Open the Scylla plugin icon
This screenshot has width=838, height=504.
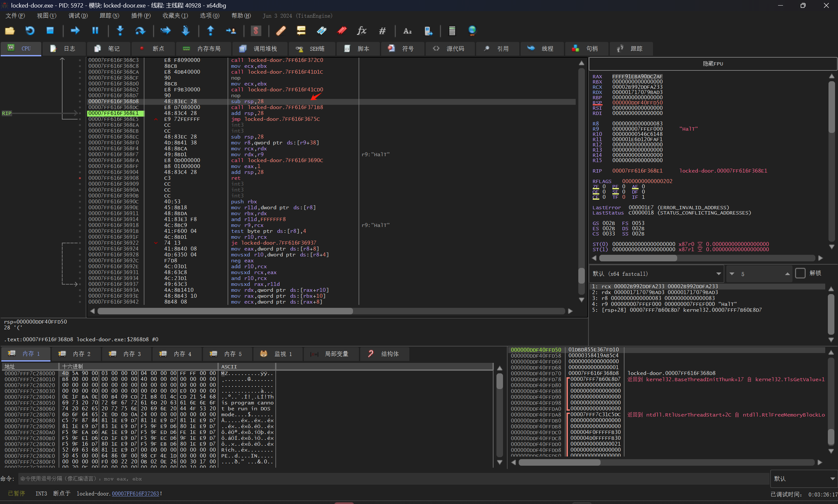[x=256, y=31]
